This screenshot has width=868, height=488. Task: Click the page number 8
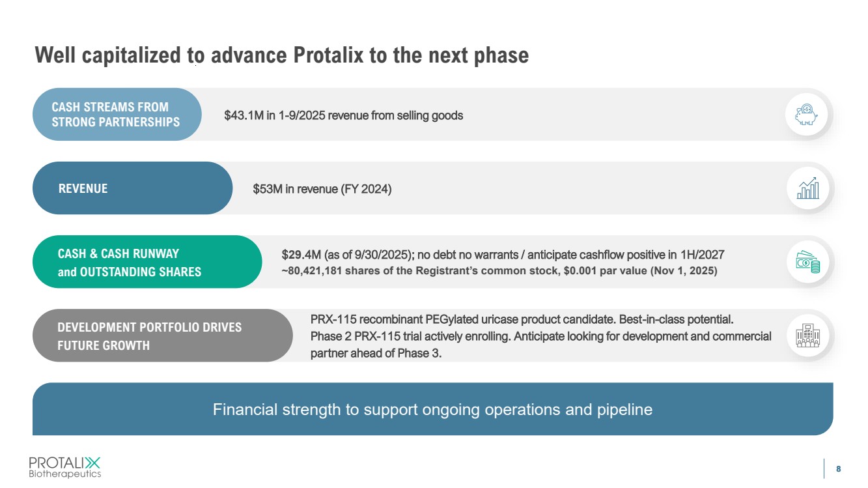pos(838,468)
